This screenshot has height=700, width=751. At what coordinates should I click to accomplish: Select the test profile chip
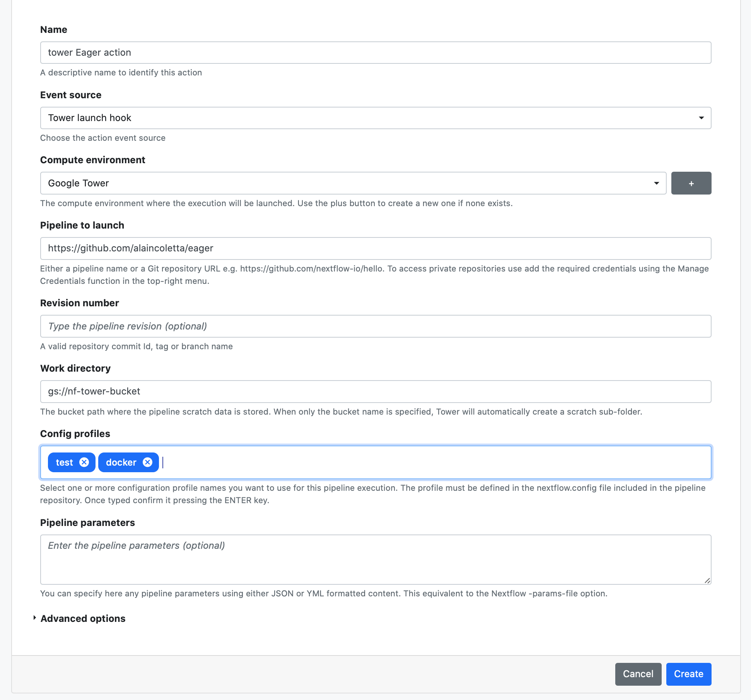coord(64,463)
